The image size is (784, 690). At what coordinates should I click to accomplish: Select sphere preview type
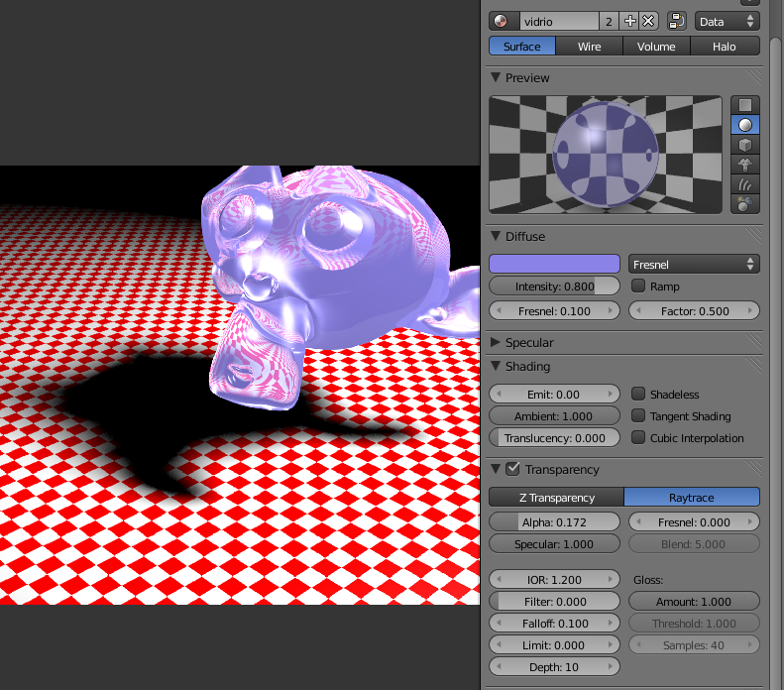(745, 125)
